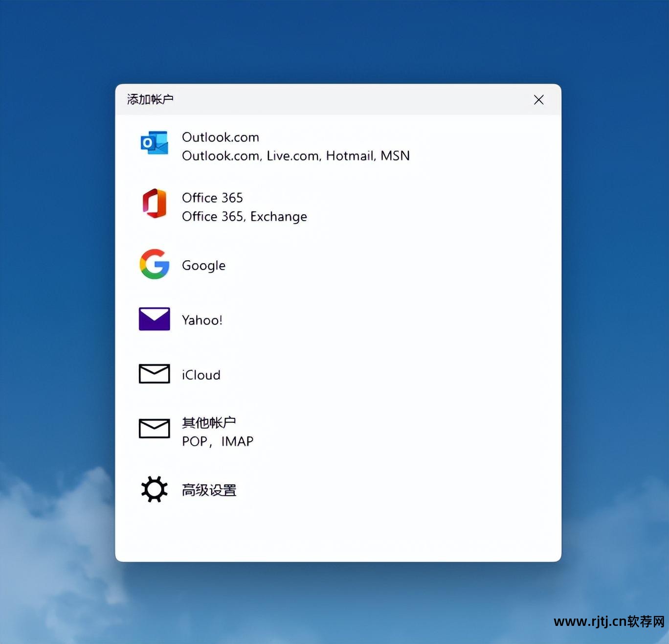
Task: Click the Outlook.com envelope icon
Action: [154, 143]
